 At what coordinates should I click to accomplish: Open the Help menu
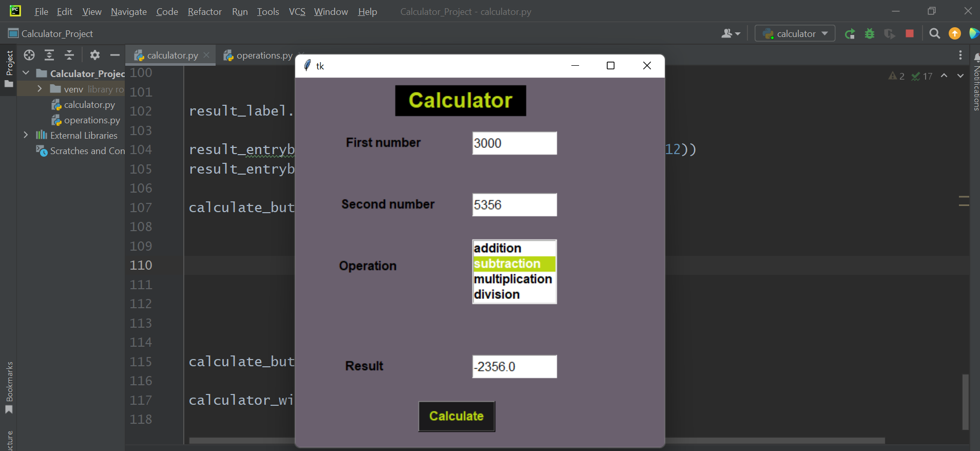368,11
